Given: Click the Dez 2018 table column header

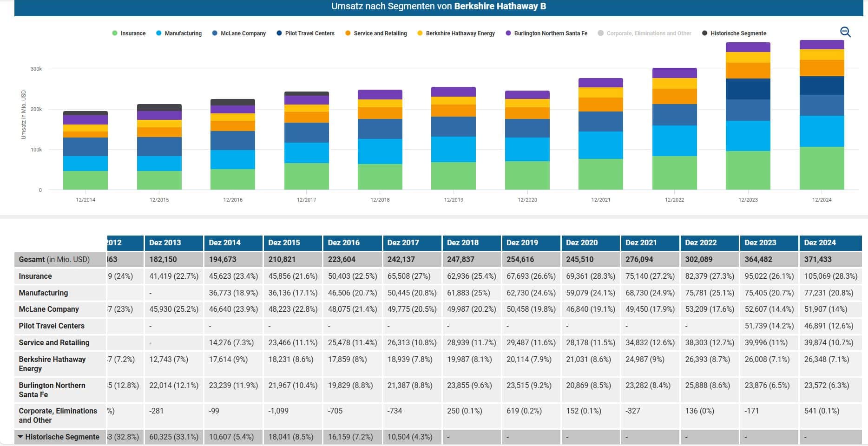Looking at the screenshot, I should [x=472, y=243].
